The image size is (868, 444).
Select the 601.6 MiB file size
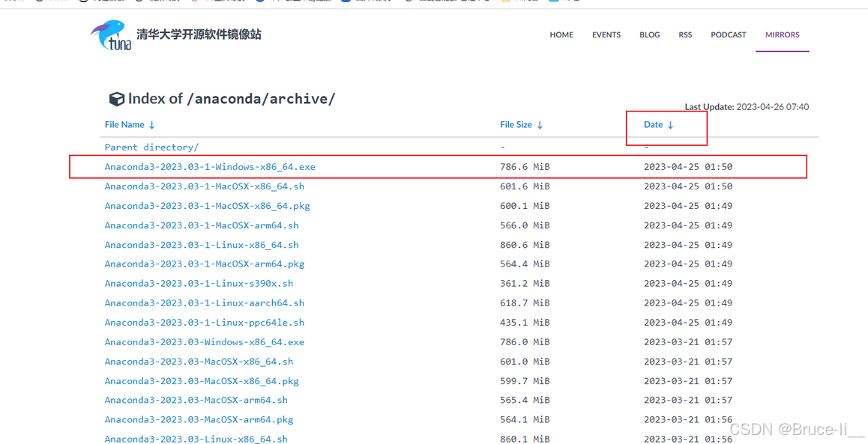click(525, 186)
